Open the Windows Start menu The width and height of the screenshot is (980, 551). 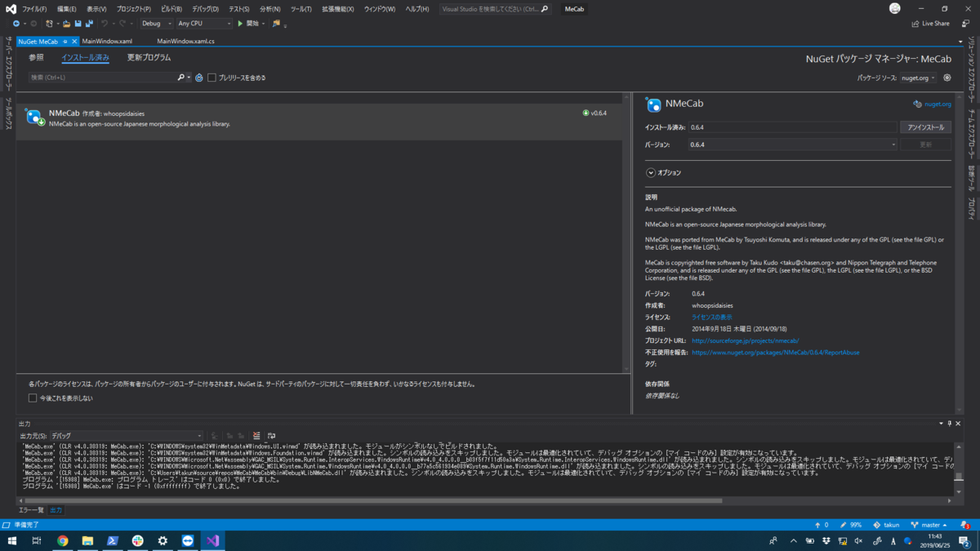(x=11, y=540)
